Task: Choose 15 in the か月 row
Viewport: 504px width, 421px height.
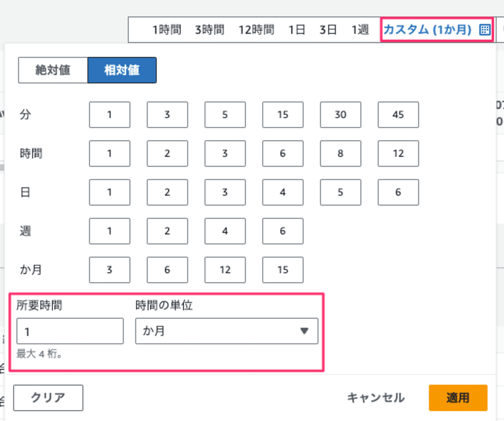Action: click(x=283, y=270)
